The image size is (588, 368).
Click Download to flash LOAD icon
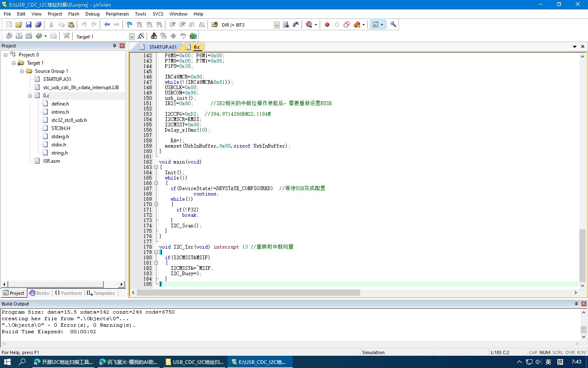pos(67,36)
